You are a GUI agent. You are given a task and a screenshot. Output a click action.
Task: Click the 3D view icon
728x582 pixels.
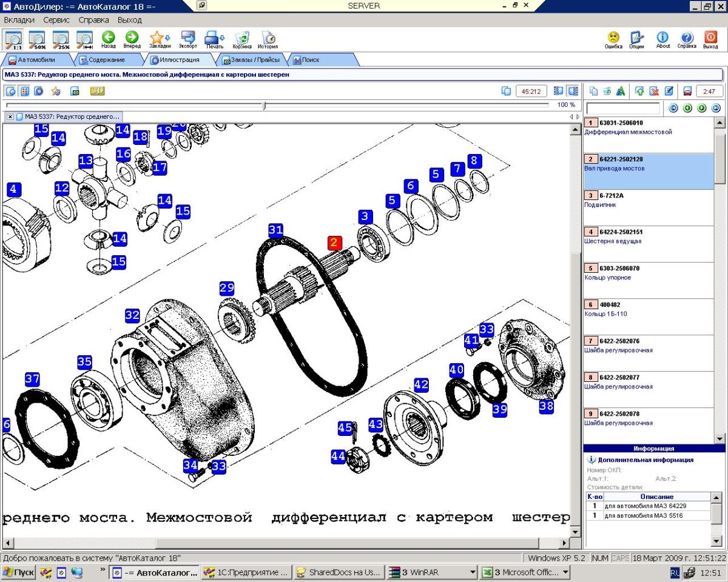pos(97,91)
